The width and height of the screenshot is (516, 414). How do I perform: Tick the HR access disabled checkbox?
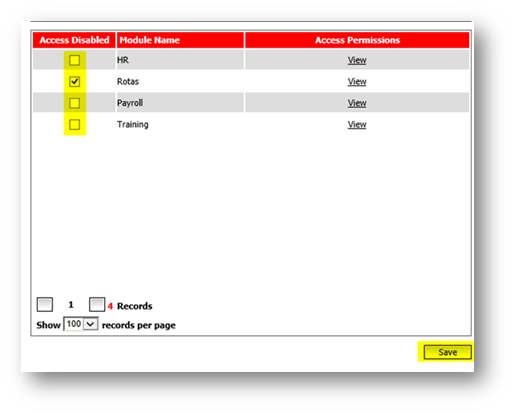74,60
